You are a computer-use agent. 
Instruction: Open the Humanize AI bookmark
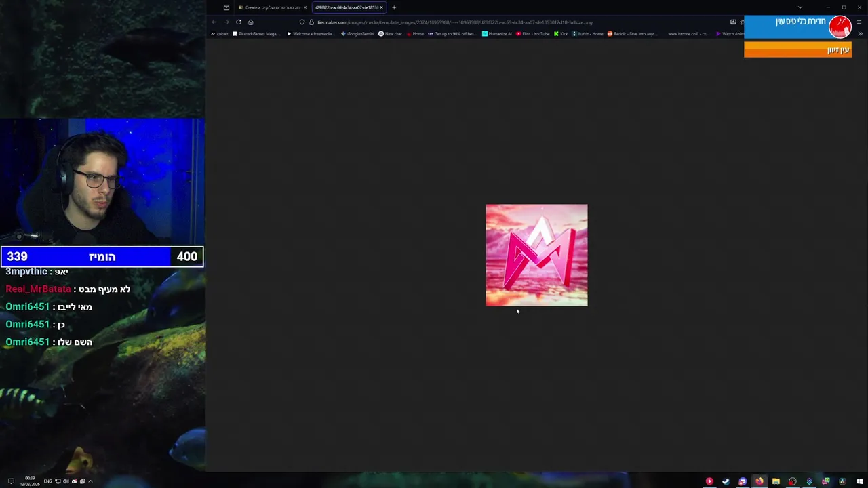tap(497, 34)
